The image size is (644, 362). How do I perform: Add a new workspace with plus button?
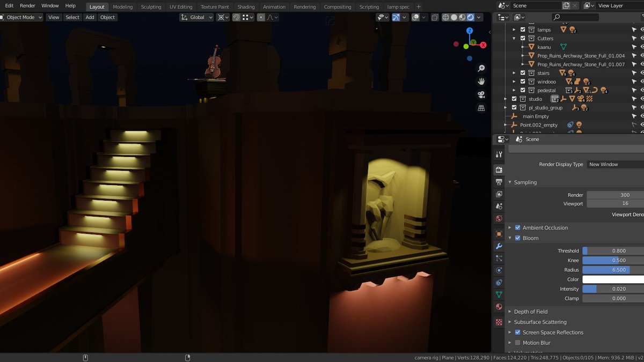click(x=419, y=7)
